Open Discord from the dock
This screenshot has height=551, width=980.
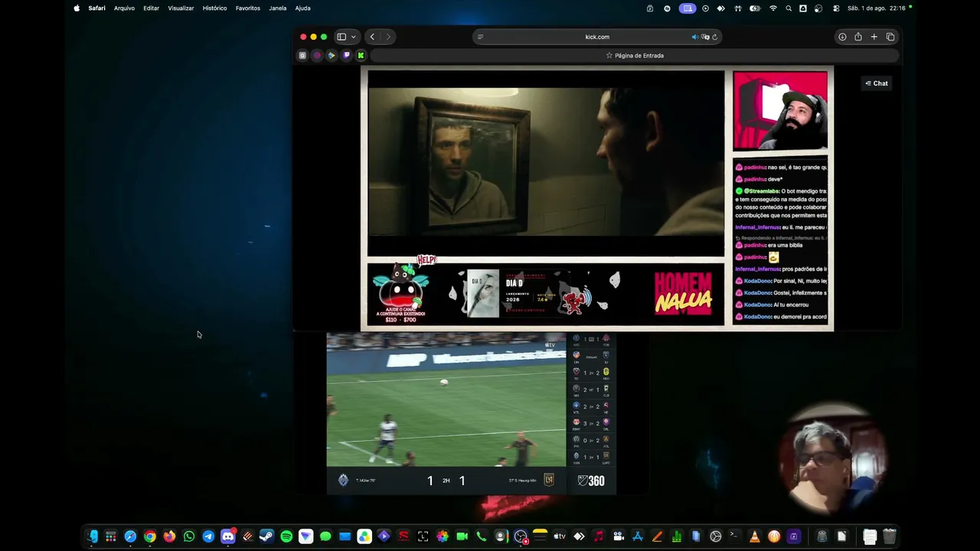(x=227, y=536)
